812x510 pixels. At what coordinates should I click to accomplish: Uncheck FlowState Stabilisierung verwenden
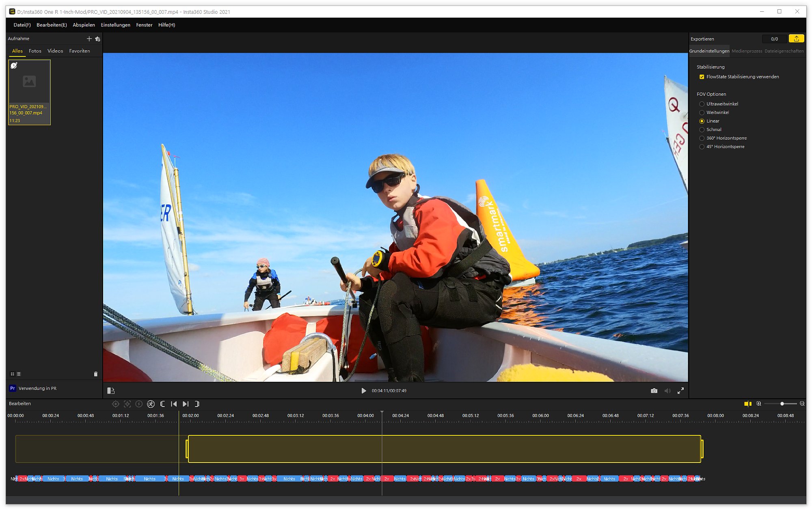(702, 77)
